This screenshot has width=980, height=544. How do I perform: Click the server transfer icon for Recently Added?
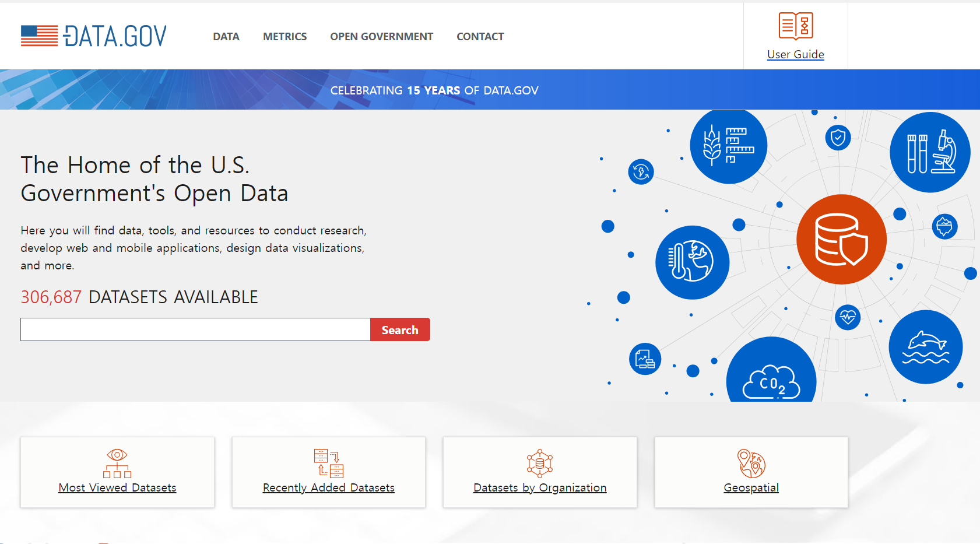[x=329, y=464]
